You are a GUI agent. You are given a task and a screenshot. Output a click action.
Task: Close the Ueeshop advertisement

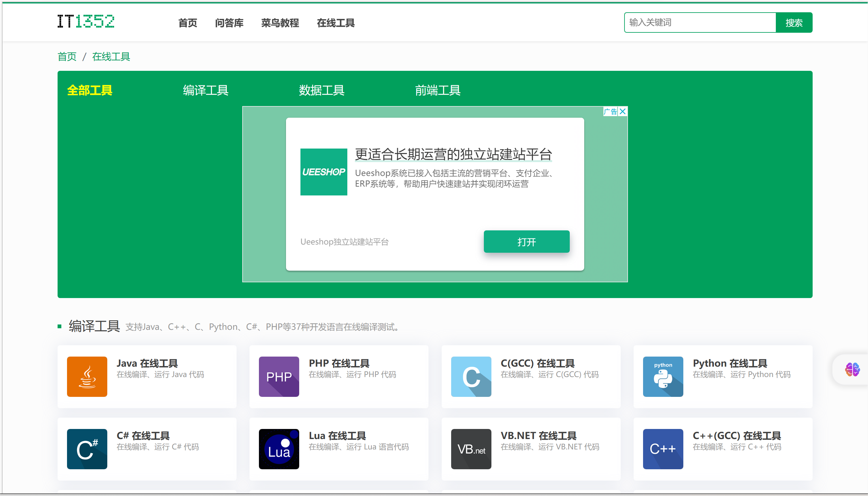click(623, 111)
